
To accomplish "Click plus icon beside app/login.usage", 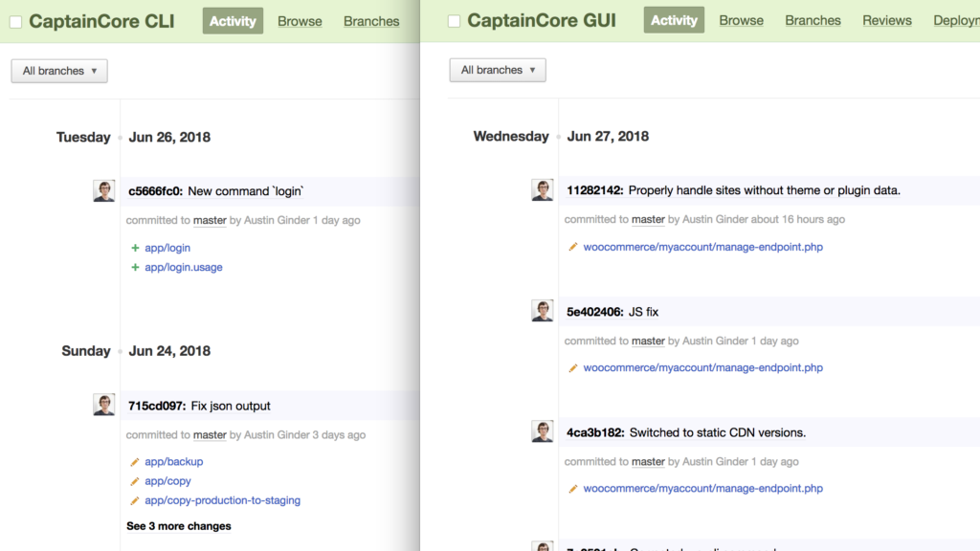I will pos(135,268).
